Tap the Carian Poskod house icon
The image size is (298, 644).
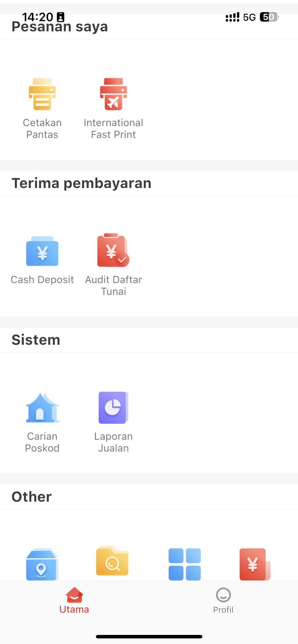(42, 408)
